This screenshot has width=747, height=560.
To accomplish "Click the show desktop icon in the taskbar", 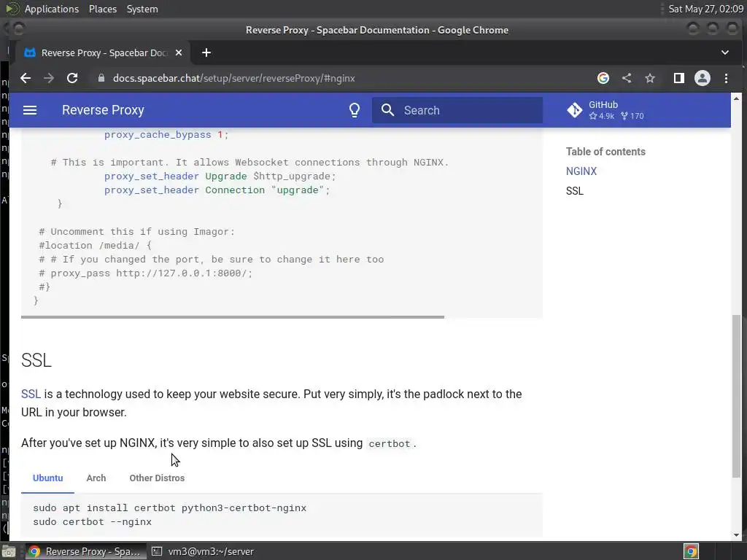I will [x=9, y=551].
